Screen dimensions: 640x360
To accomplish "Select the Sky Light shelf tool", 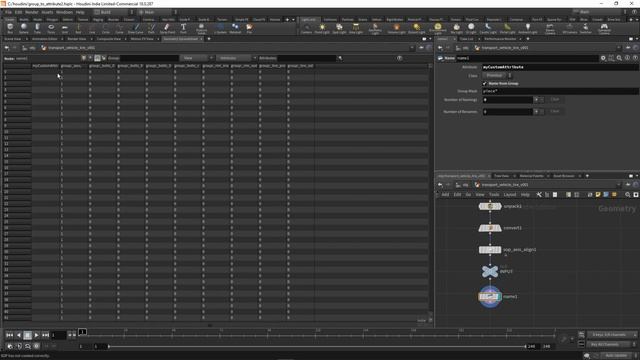I will click(456, 28).
